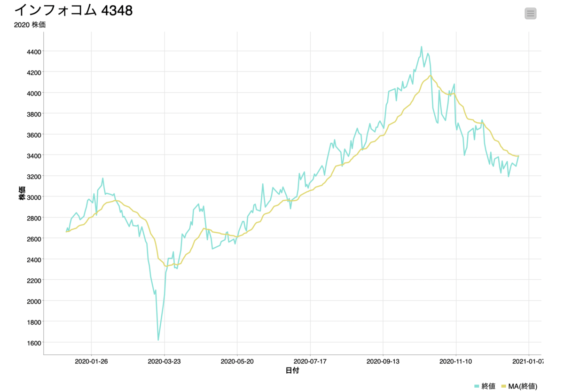The image size is (564, 392).
Task: Click the y-axis label 1800
Action: point(34,322)
